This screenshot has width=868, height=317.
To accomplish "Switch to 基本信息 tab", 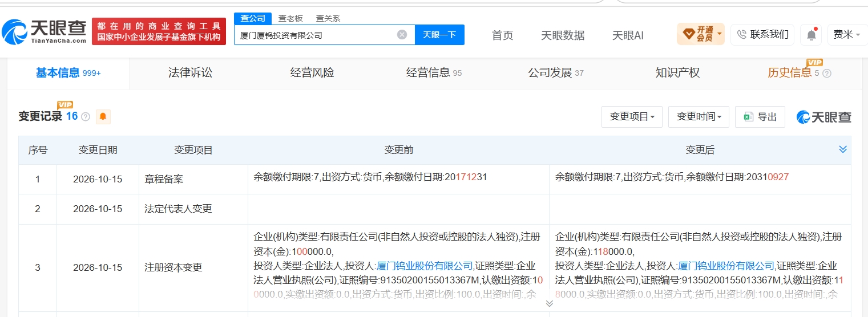I will pos(68,73).
